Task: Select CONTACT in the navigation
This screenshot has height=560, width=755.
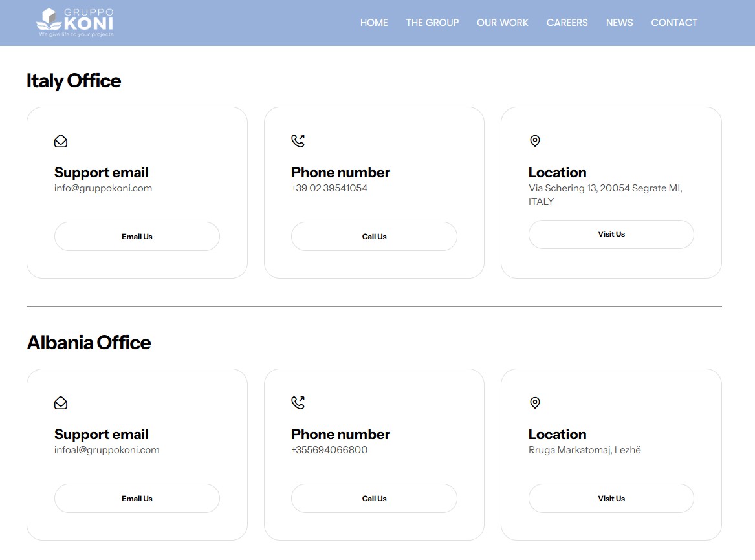Action: (x=674, y=23)
